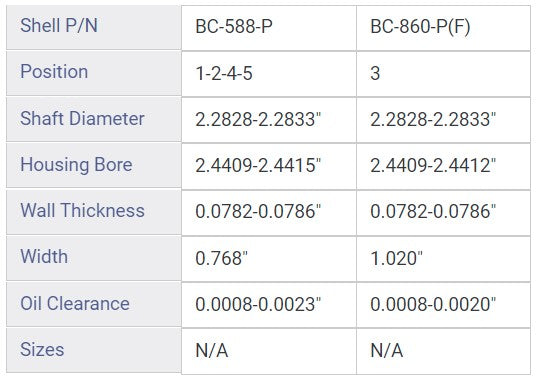
Task: Click the Wall Thickness row label
Action: [x=93, y=212]
